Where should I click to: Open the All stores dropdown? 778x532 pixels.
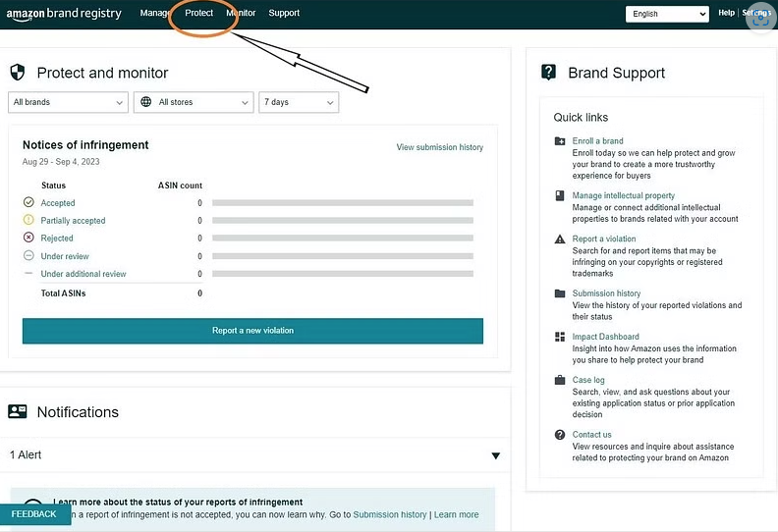coord(194,102)
